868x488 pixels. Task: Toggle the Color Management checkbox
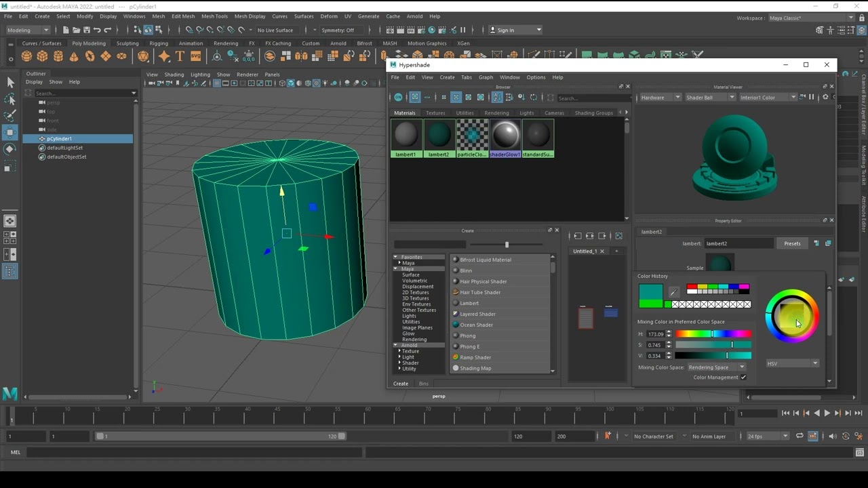743,378
